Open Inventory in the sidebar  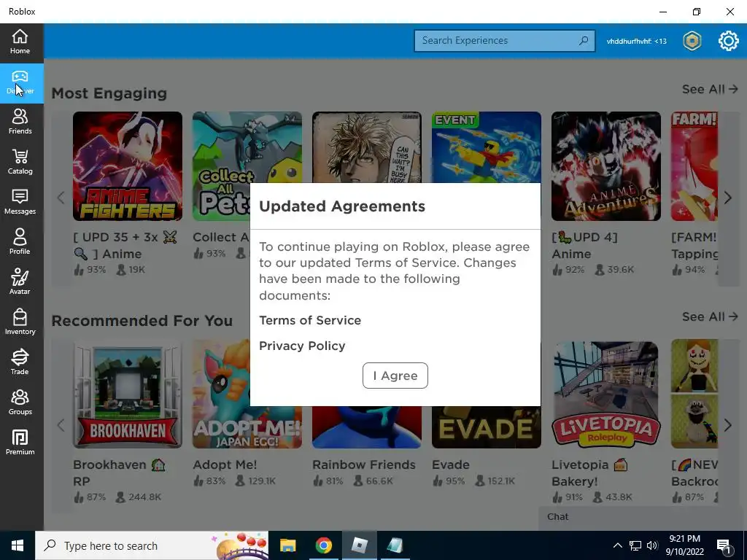click(20, 322)
